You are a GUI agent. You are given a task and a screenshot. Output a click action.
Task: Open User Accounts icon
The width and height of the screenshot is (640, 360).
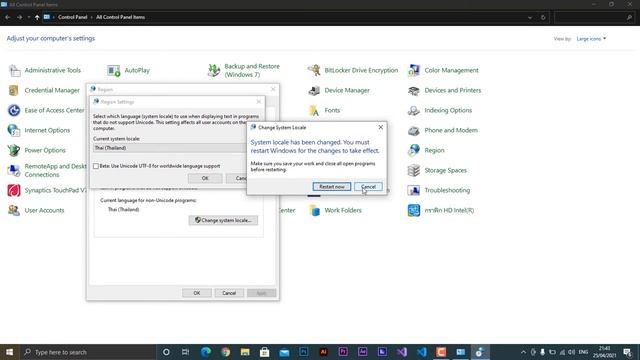click(14, 210)
